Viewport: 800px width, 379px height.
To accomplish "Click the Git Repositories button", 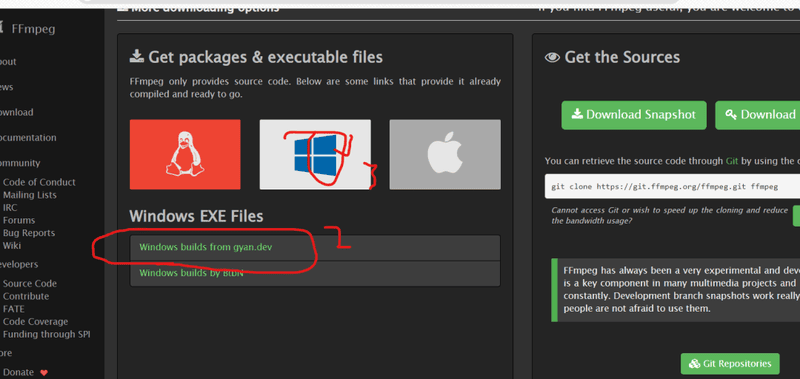I will point(730,364).
